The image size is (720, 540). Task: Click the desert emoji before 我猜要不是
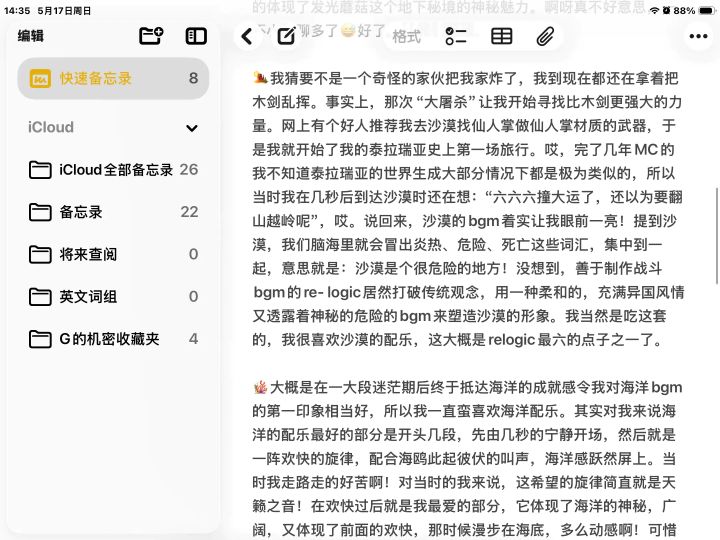(260, 78)
